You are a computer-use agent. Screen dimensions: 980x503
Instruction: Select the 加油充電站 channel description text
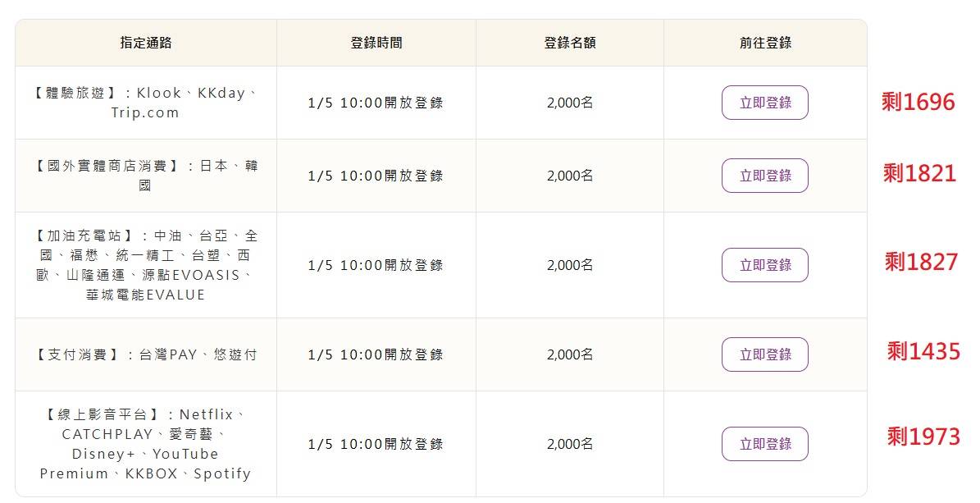146,265
